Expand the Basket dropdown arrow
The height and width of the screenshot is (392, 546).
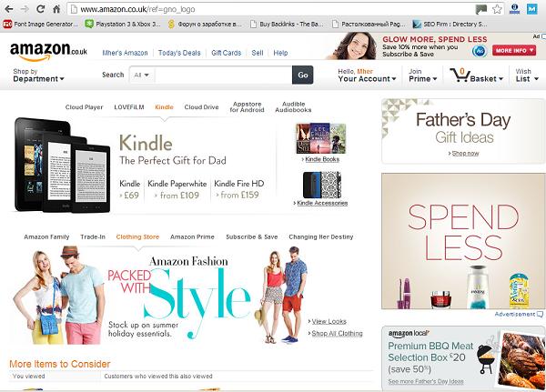500,79
